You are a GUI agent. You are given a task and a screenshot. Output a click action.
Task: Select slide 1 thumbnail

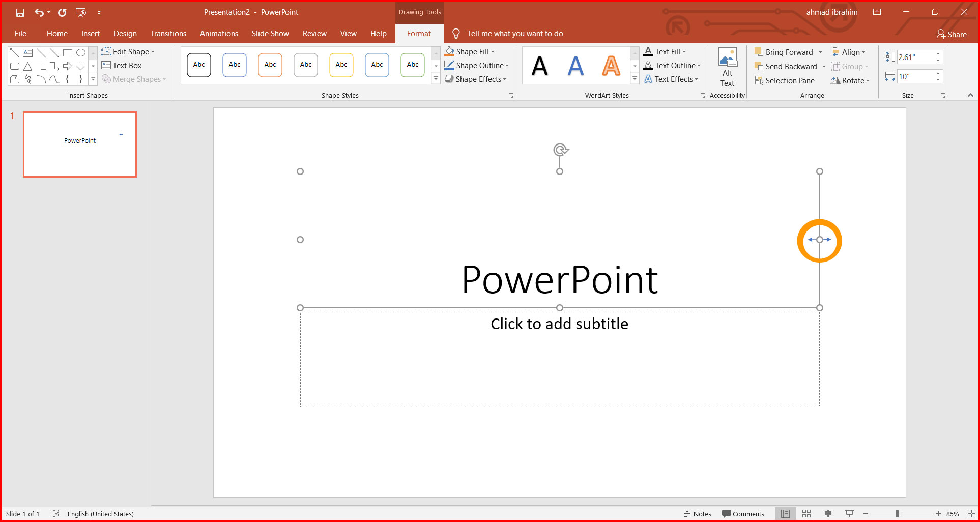80,144
